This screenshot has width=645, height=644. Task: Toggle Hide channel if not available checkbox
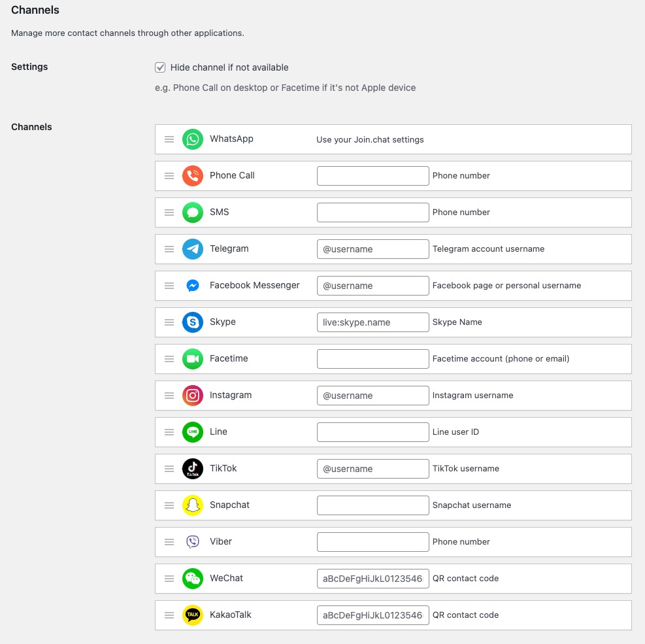[x=160, y=67]
